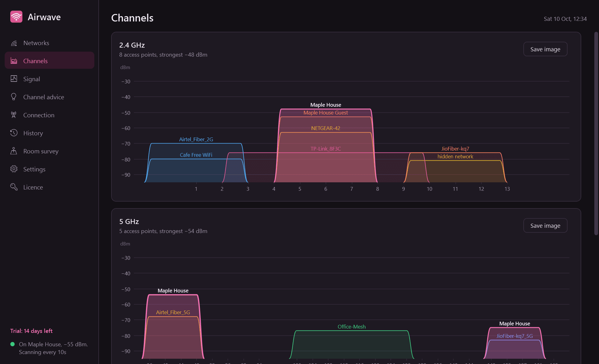Click '8 access points, strongest −48 dBm' text
The image size is (599, 364).
(x=163, y=55)
